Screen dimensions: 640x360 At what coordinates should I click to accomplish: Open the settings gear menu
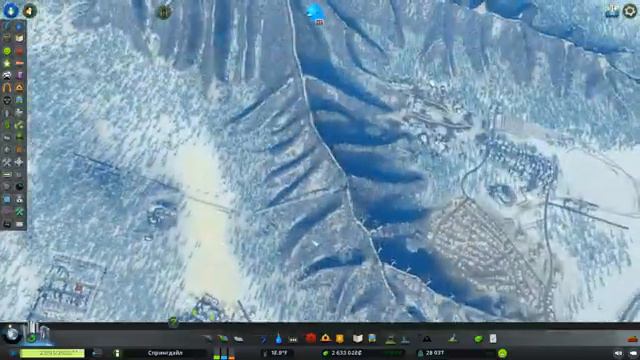tap(630, 11)
